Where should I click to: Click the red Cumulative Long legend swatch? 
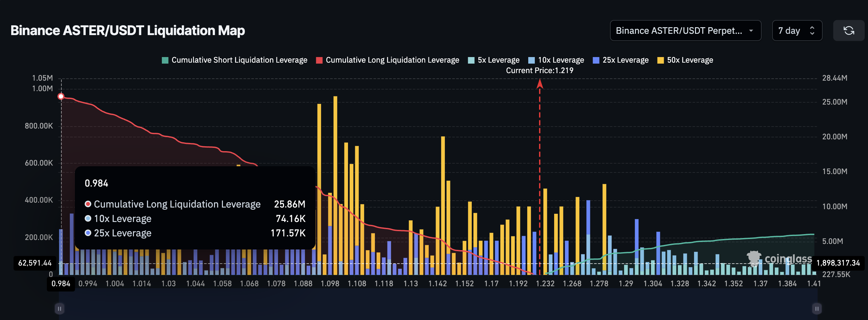(319, 60)
